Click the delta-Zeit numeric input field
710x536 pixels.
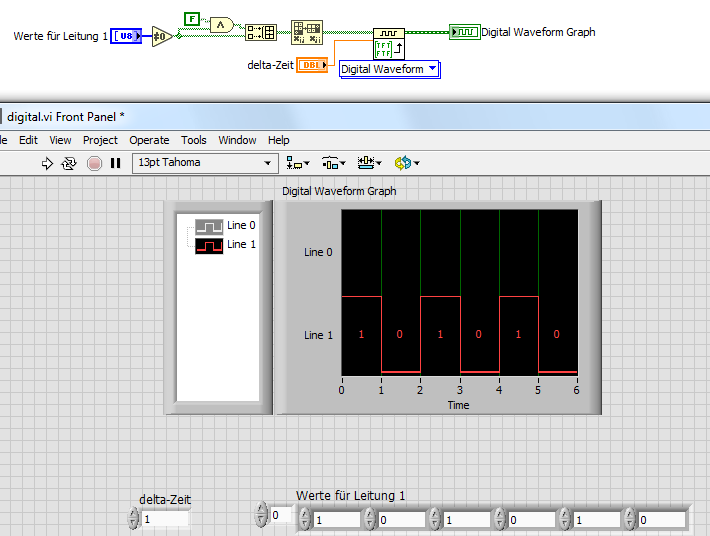pos(164,519)
